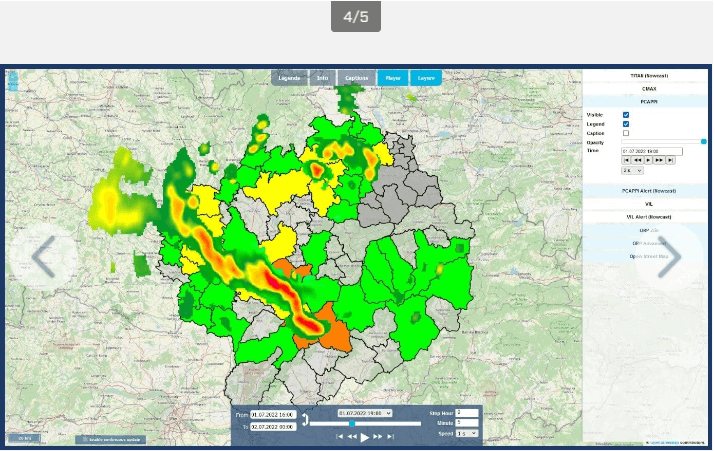
Task: Step forward one frame in bottom player
Action: coord(378,436)
